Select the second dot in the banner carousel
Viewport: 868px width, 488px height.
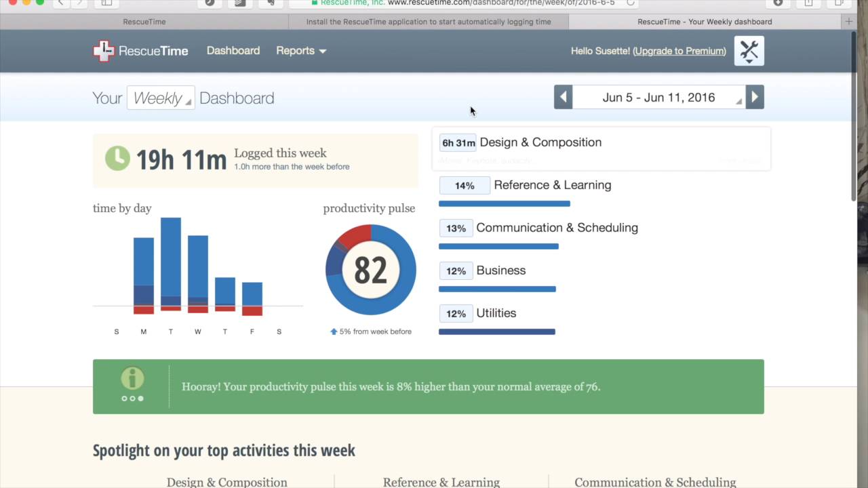[132, 399]
